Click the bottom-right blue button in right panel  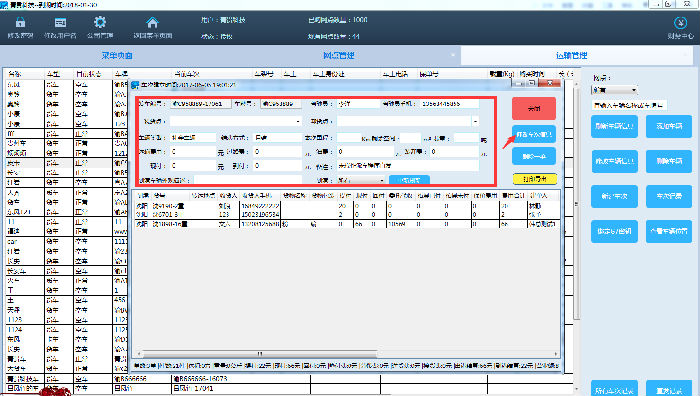click(669, 388)
